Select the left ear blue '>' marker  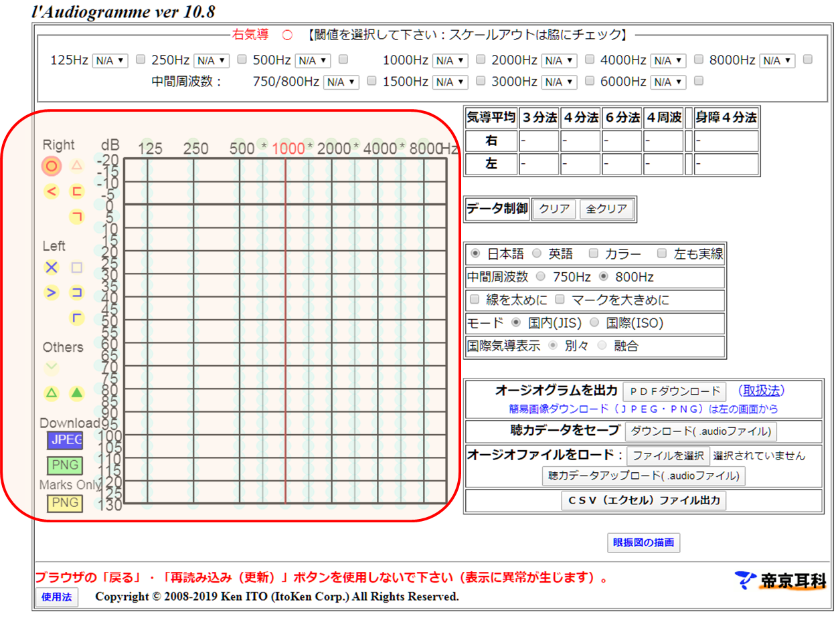coord(52,292)
